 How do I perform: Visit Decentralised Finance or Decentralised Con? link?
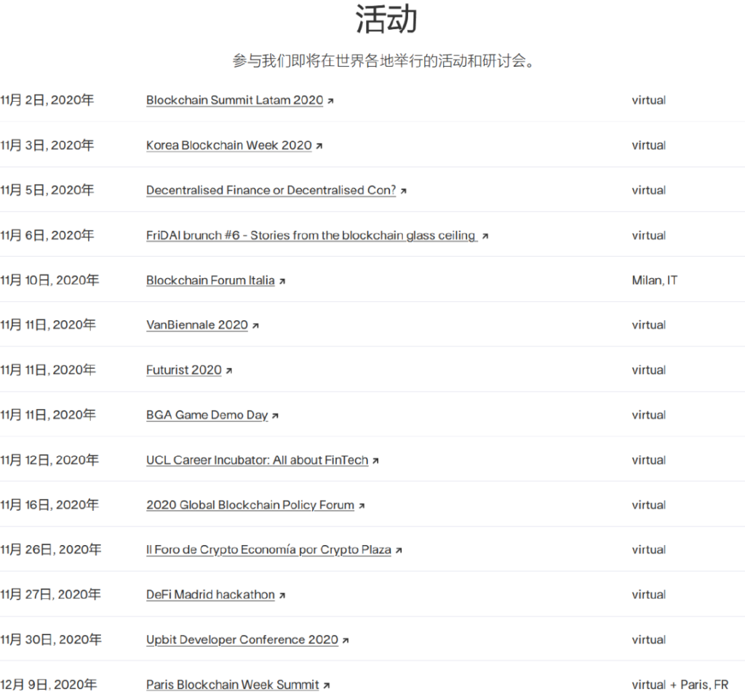coord(271,190)
